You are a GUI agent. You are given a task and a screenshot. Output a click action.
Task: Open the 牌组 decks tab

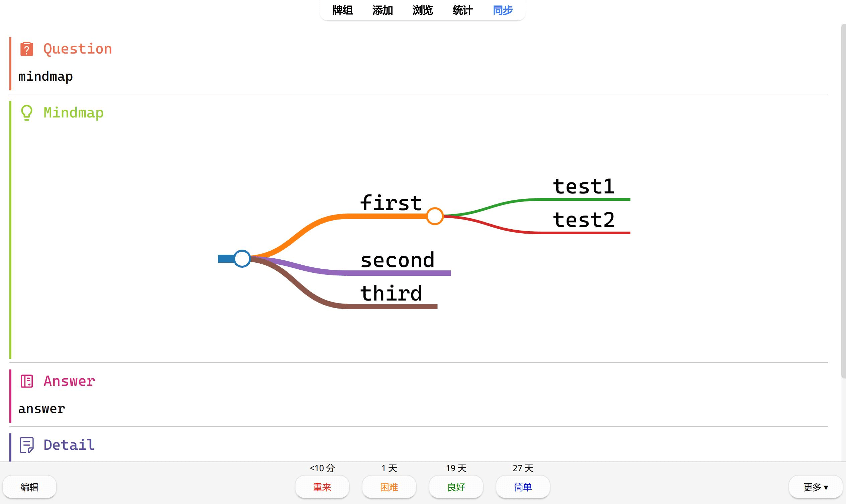(342, 10)
